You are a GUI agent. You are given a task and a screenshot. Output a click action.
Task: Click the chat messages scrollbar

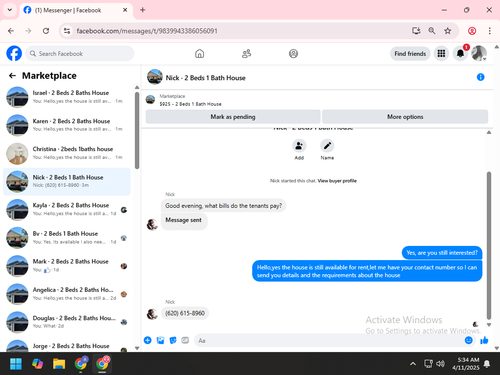point(489,245)
